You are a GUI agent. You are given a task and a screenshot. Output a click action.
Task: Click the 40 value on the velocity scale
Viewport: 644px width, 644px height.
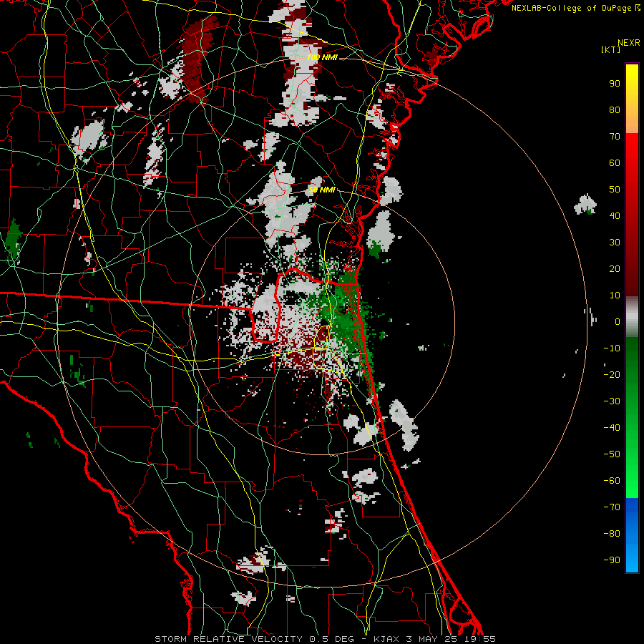[615, 216]
